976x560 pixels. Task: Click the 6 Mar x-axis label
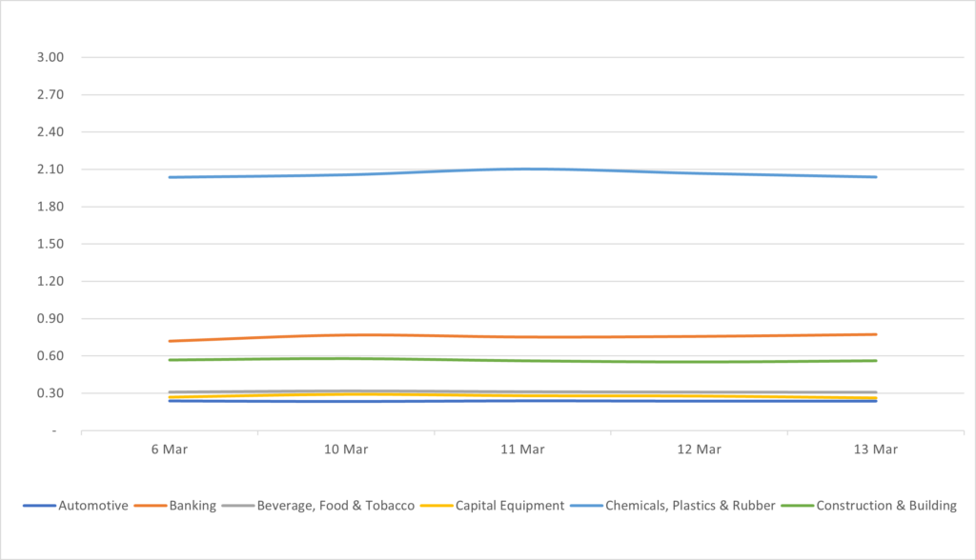(x=170, y=449)
